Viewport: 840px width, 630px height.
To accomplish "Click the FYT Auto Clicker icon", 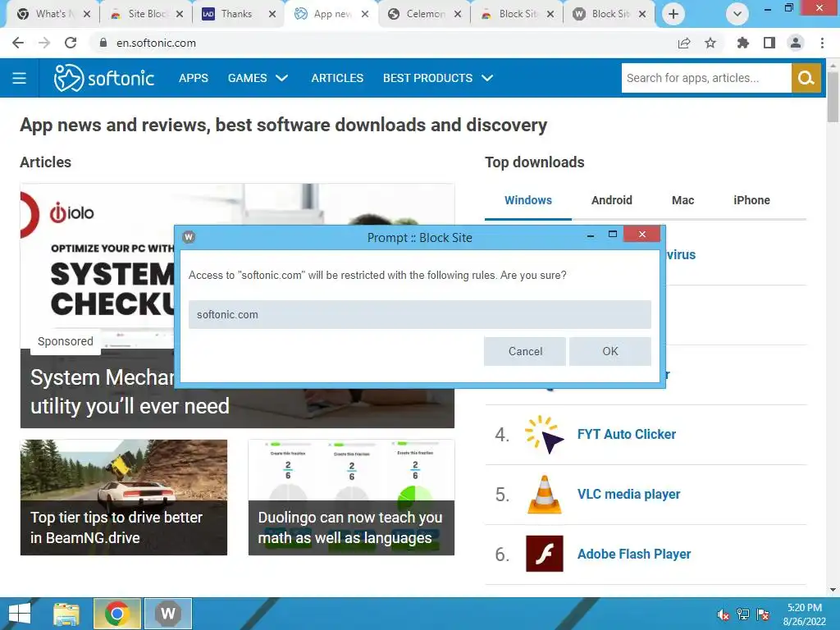I will 545,435.
